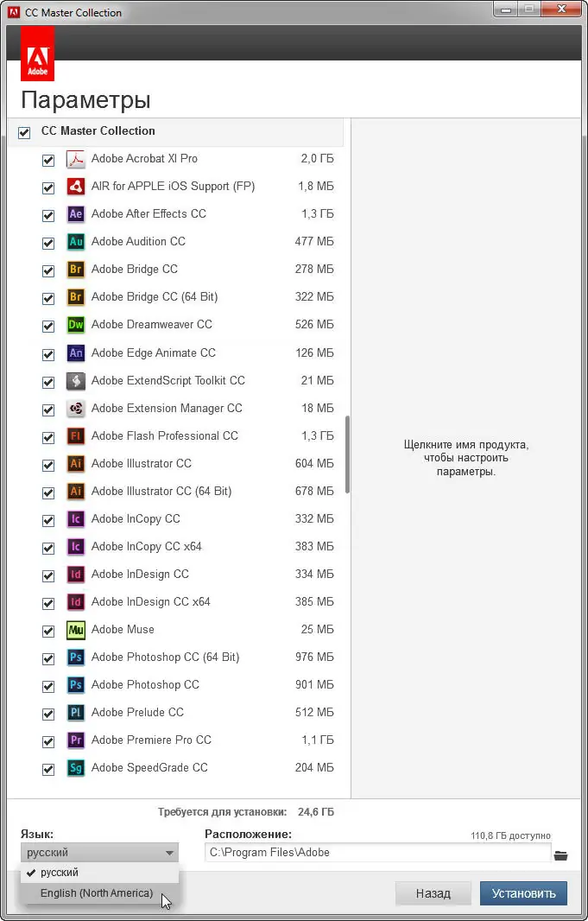This screenshot has height=921, width=588.
Task: Click the Adobe Muse icon
Action: pos(76,630)
